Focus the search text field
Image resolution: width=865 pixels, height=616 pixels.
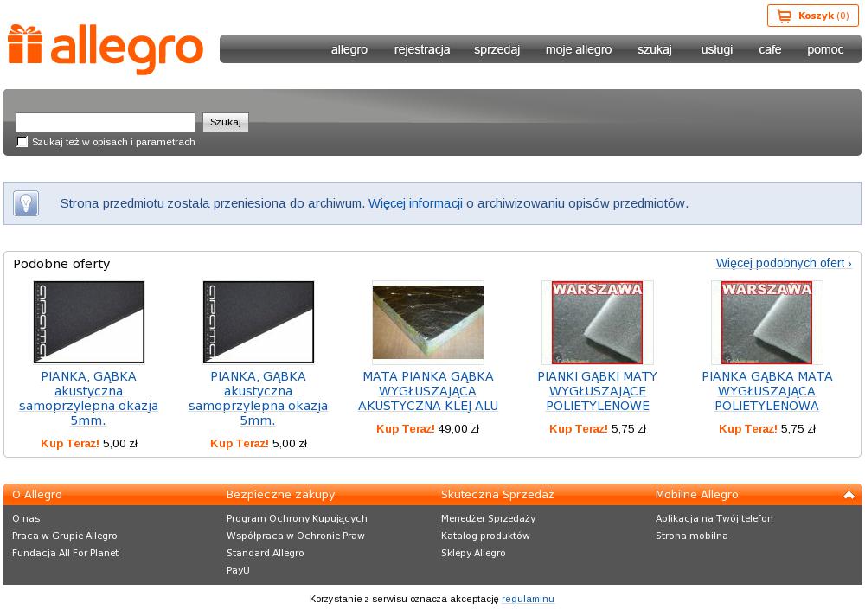(x=106, y=122)
